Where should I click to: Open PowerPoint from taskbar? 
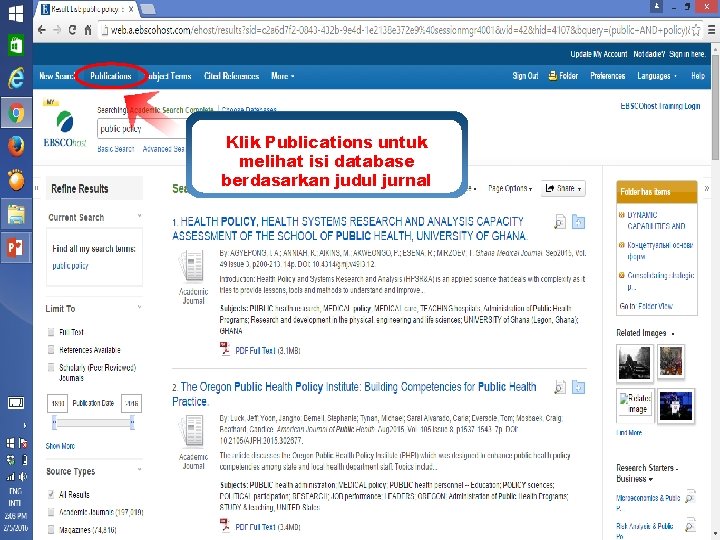click(16, 248)
